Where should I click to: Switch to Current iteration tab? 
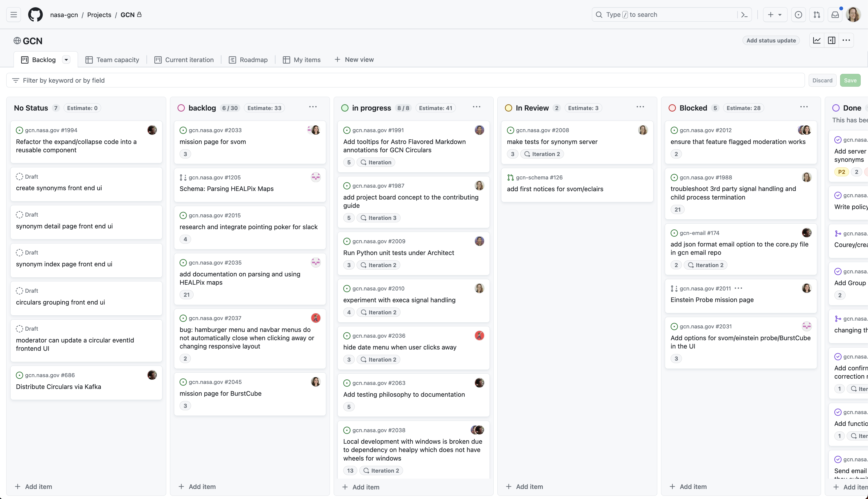[x=184, y=60]
